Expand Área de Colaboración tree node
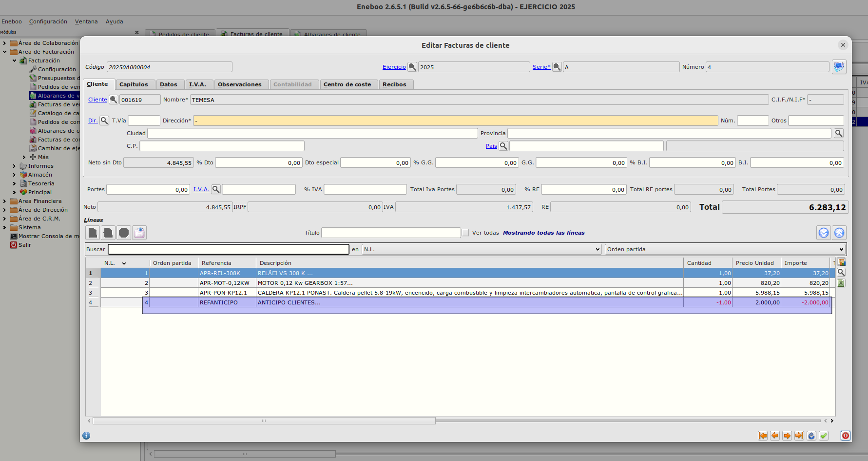This screenshot has height=461, width=868. 5,43
